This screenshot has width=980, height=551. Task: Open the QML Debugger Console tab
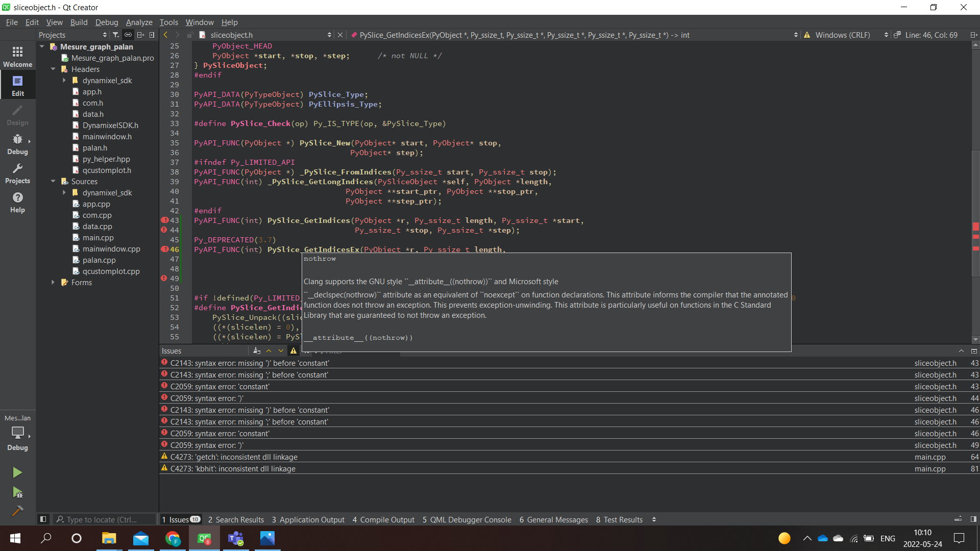click(467, 519)
